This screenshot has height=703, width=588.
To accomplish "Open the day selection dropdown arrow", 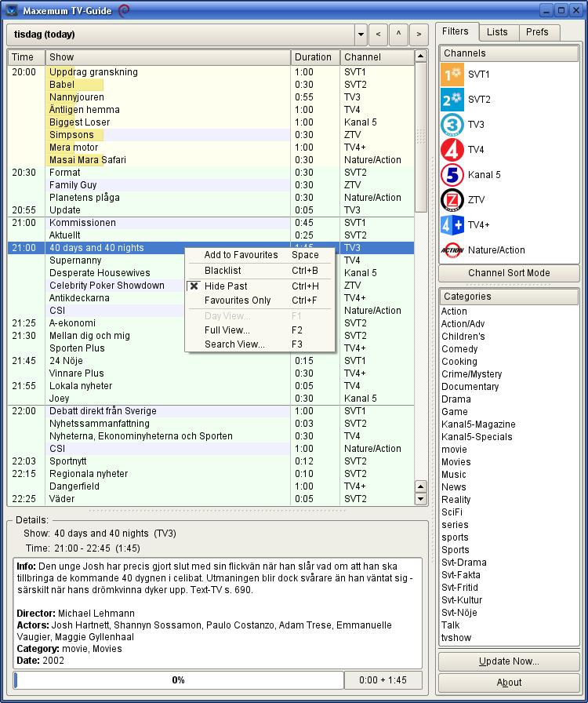I will point(361,35).
